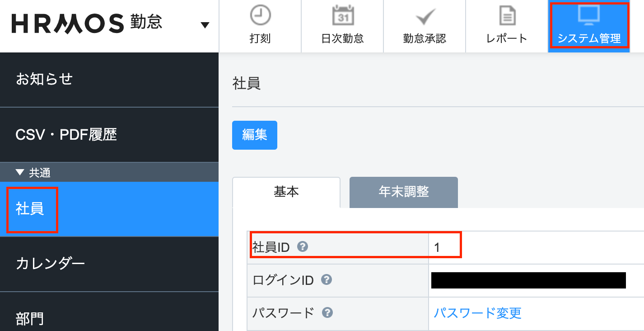The height and width of the screenshot is (331, 644).
Task: Click the help icon beside パスワード
Action: [327, 312]
